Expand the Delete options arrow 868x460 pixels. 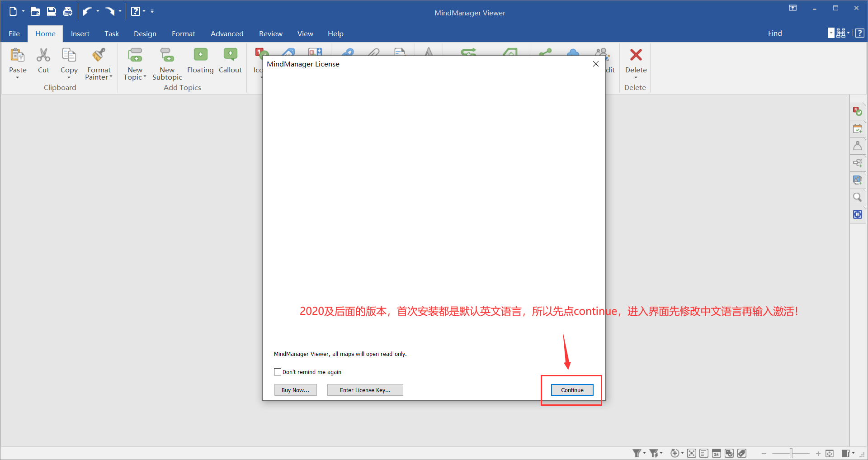(x=636, y=78)
